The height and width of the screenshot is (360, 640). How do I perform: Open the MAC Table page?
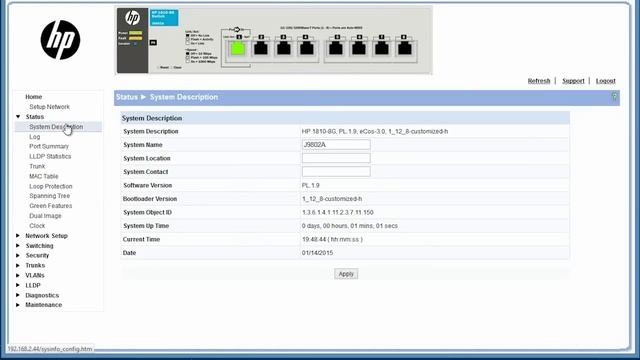[x=44, y=176]
